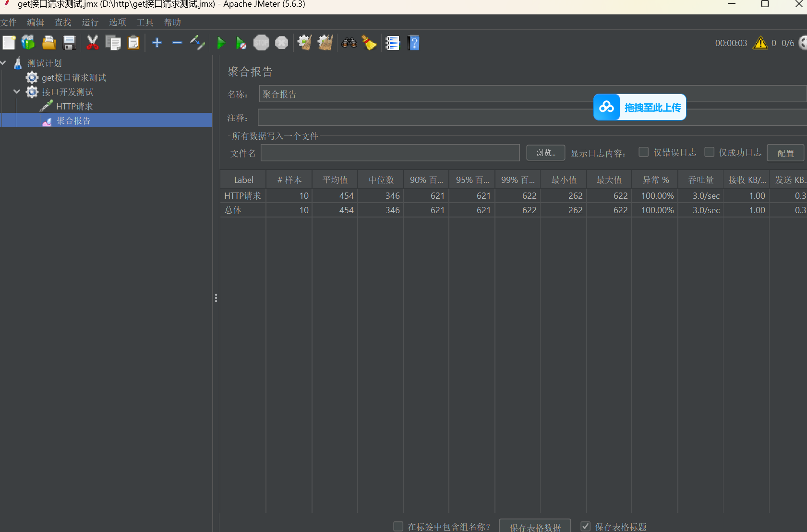The image size is (807, 532).
Task: Click the 聚合报告 listener chart icon
Action: coord(47,121)
